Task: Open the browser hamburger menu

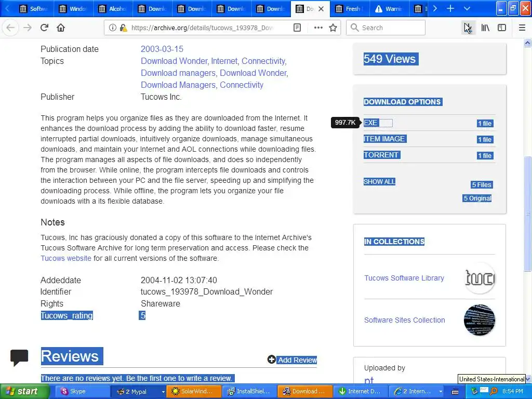Action: [522, 28]
